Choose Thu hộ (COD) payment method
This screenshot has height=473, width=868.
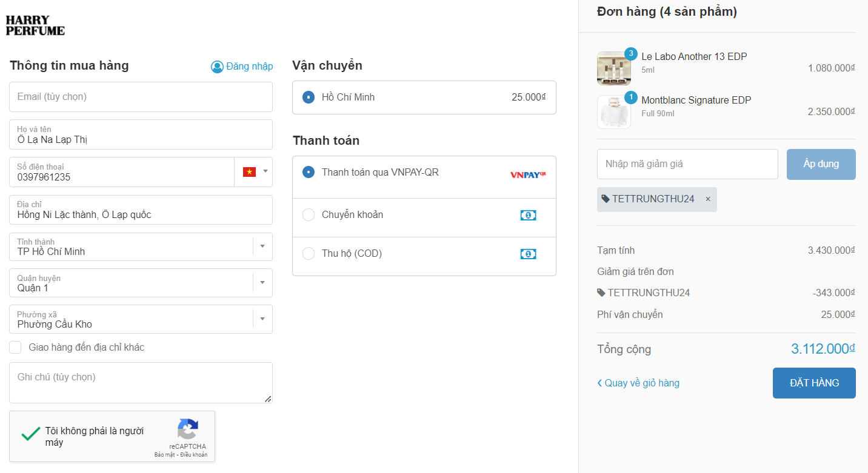pos(309,254)
